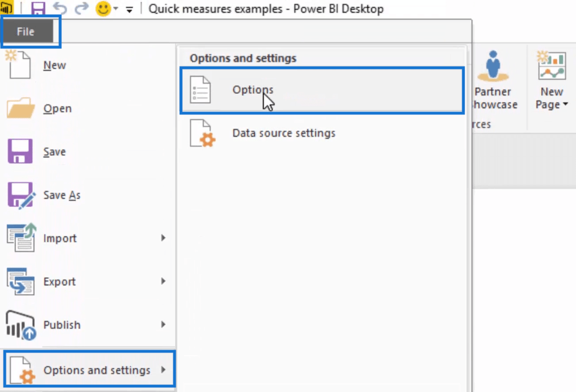This screenshot has height=392, width=576.
Task: Click the Save icon in title bar
Action: [x=38, y=8]
